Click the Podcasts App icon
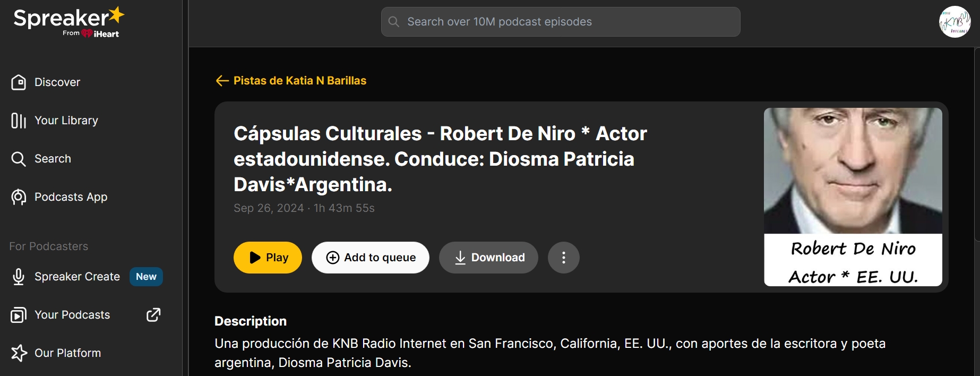Screen dimensions: 980x376 click(19, 197)
